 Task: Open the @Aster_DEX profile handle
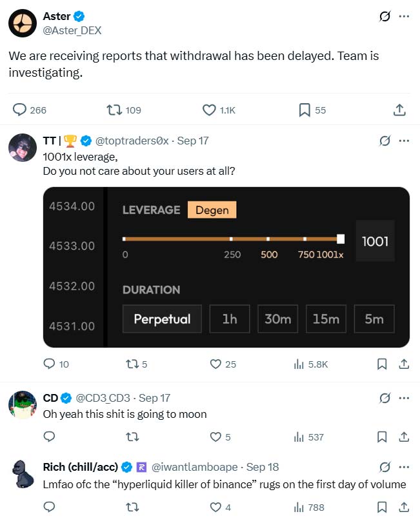click(x=72, y=30)
